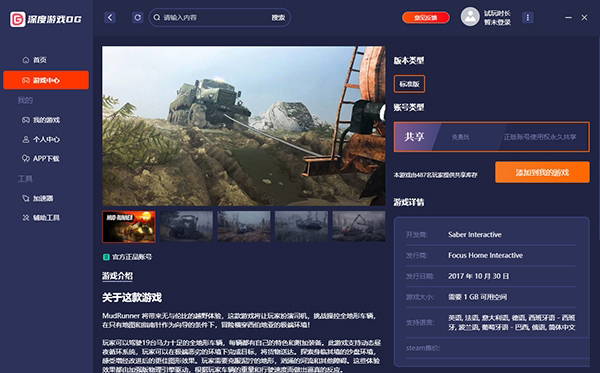Screen dimensions: 600x373
Task: Click the share inventory player count text
Action: point(436,175)
